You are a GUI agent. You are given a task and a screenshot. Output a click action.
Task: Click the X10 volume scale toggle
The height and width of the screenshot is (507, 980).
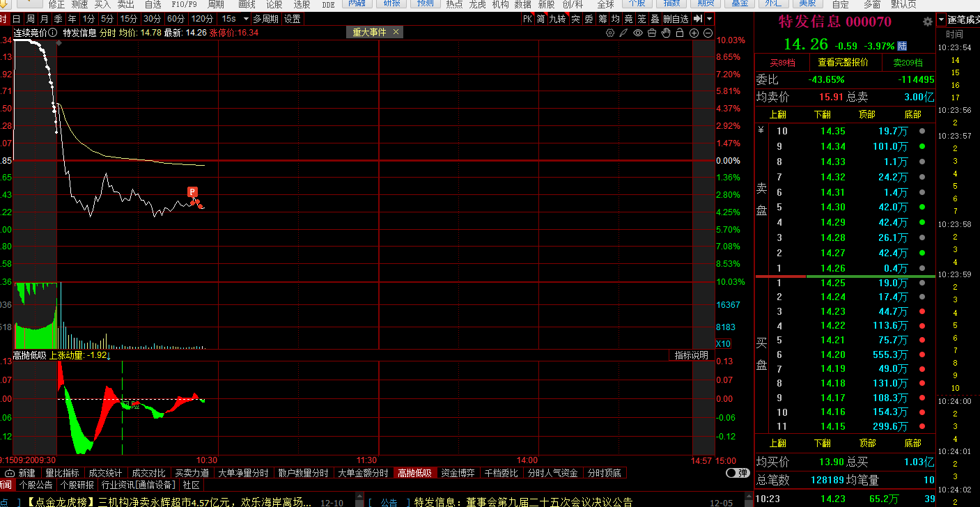click(x=723, y=344)
